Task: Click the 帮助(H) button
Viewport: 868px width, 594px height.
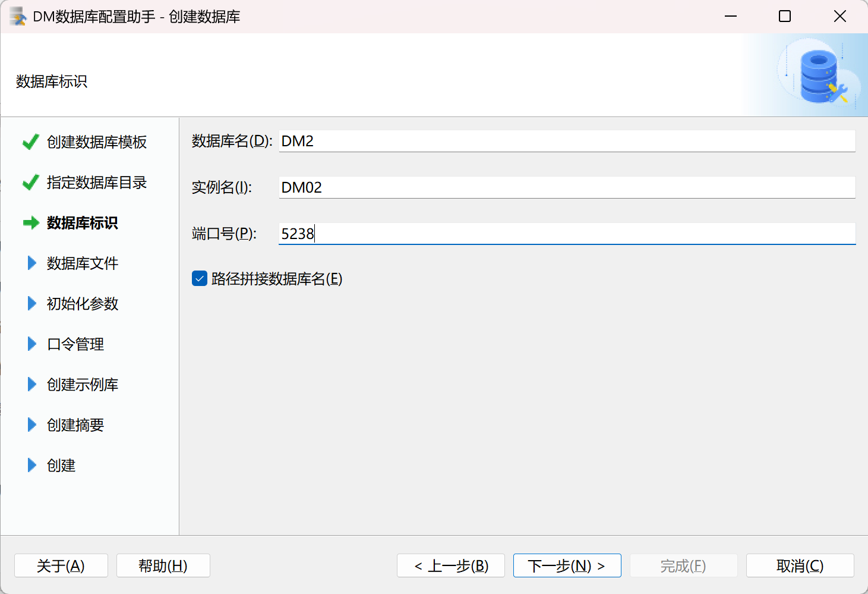Action: click(x=163, y=565)
